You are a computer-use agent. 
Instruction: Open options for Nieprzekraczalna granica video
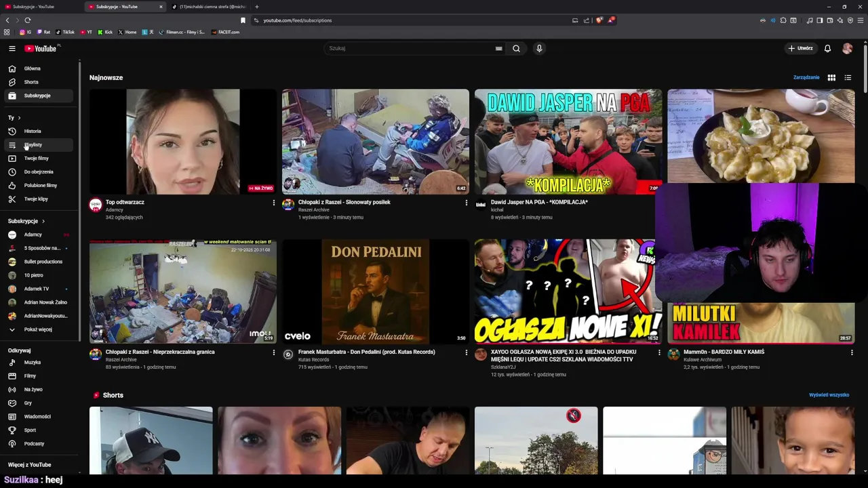tap(274, 352)
